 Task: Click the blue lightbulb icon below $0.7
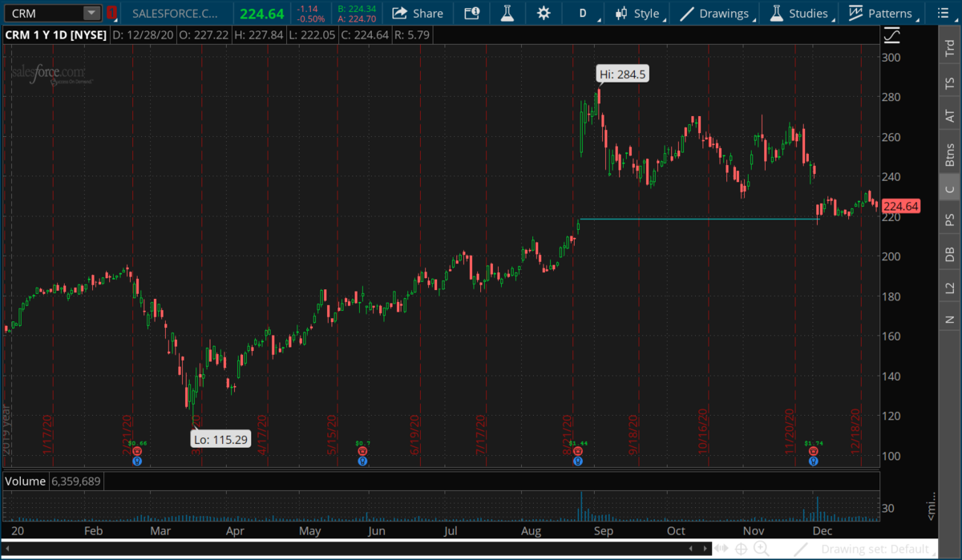point(363,461)
